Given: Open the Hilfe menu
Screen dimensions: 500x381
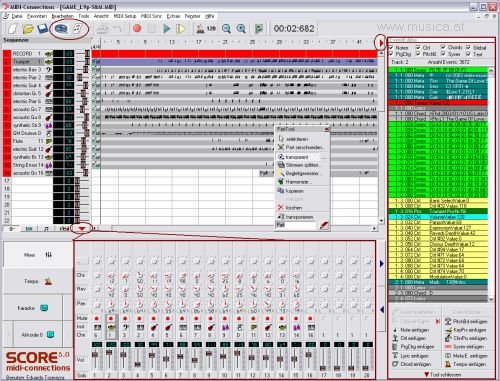Looking at the screenshot, I should (209, 16).
